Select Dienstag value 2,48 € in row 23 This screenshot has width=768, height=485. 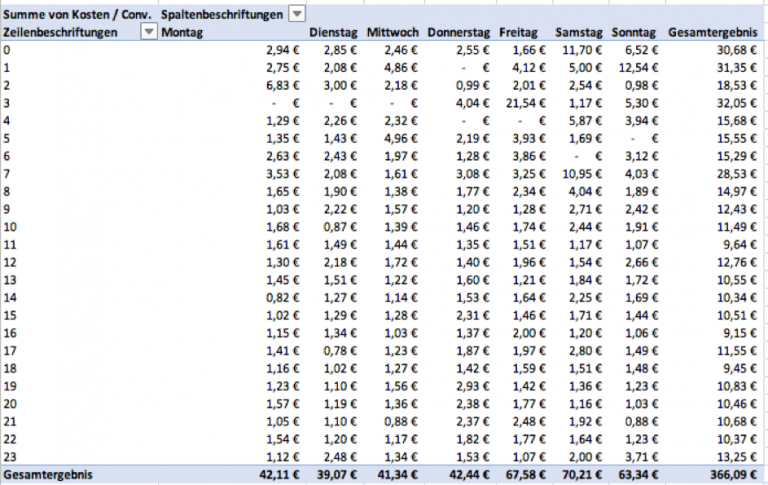[x=340, y=457]
